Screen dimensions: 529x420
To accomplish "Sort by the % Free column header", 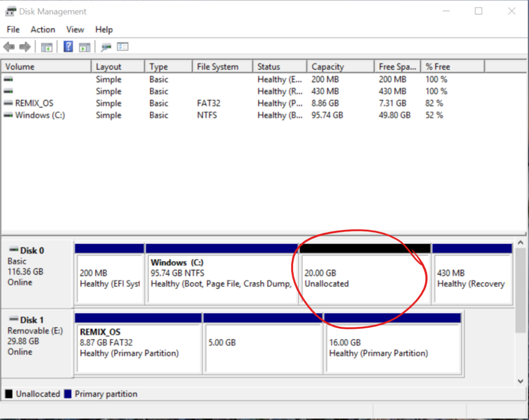I will pos(453,66).
